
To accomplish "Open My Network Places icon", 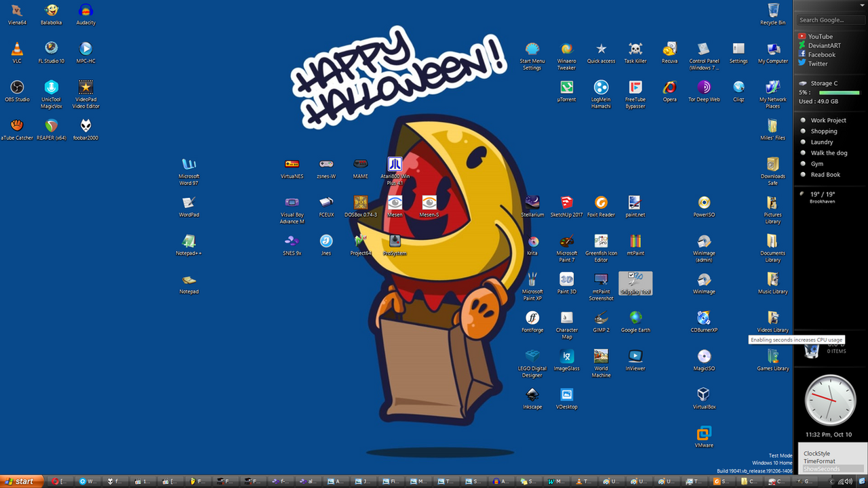I will [773, 94].
